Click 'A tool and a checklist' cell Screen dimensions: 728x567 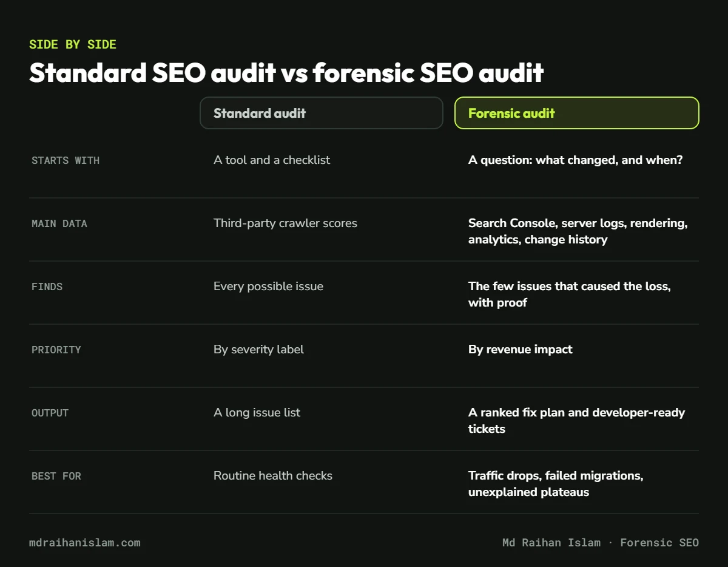click(272, 160)
